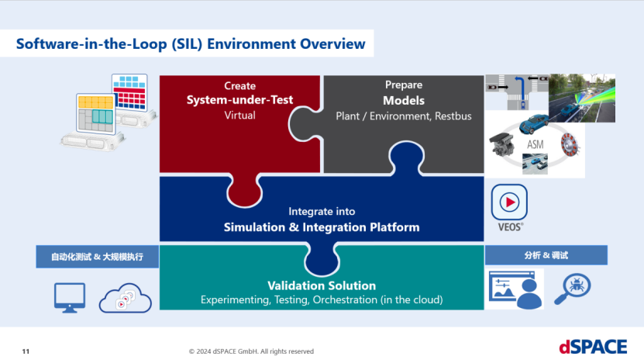Click the slide number 11
The width and height of the screenshot is (644, 363).
point(26,351)
